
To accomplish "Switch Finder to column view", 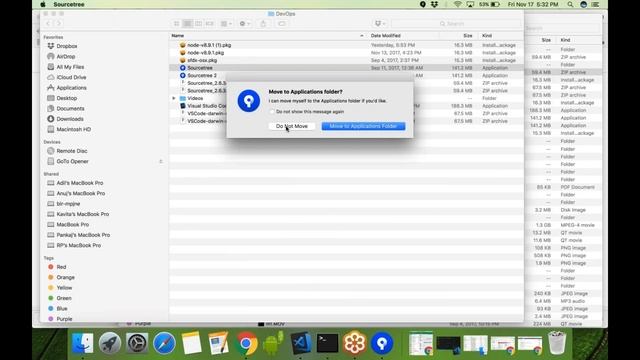I will pyautogui.click(x=198, y=24).
